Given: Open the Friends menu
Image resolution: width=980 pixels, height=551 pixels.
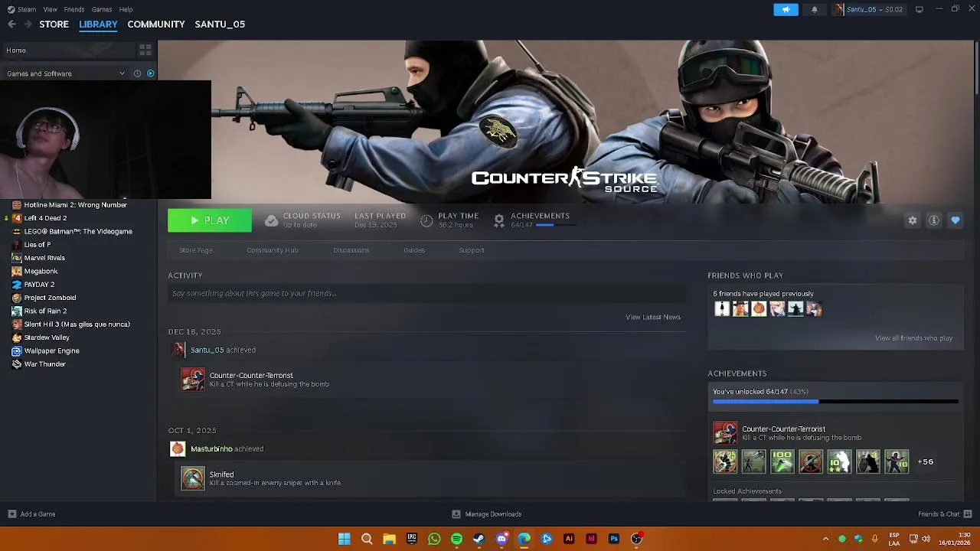Looking at the screenshot, I should tap(74, 9).
